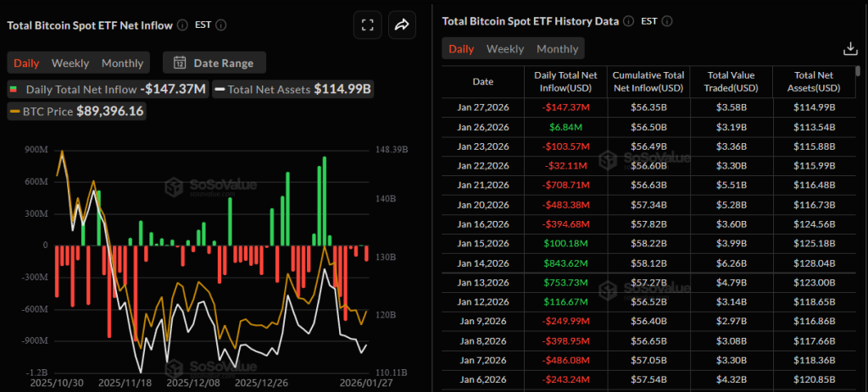Click the Jan 14,2026 date row
The height and width of the screenshot is (392, 868).
point(482,263)
